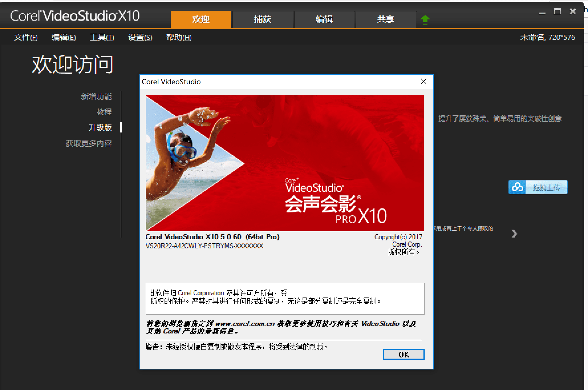Open the 设置(S) menu
The height and width of the screenshot is (390, 588).
click(140, 37)
